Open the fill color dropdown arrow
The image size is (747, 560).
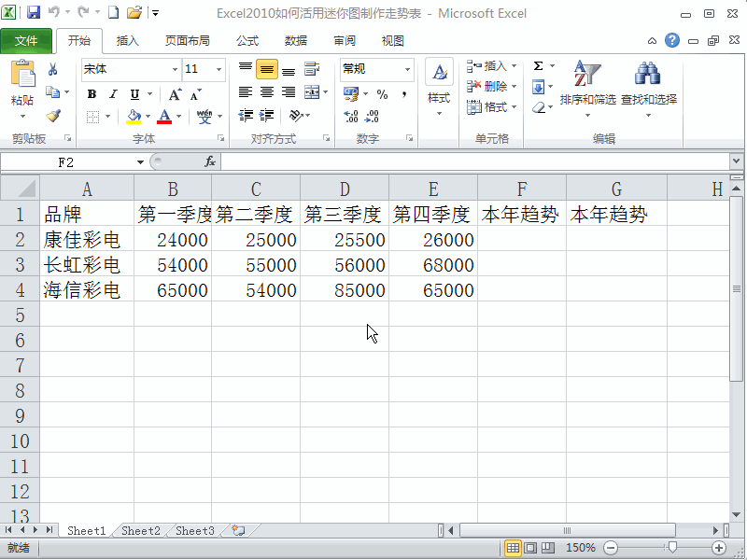click(x=148, y=116)
